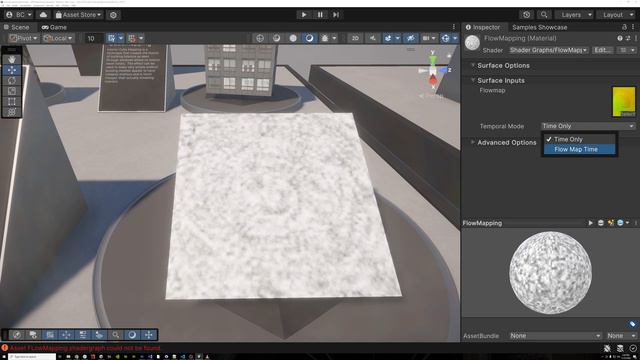Toggle hidden objects visibility in scene
This screenshot has width=640, height=360.
click(x=411, y=38)
